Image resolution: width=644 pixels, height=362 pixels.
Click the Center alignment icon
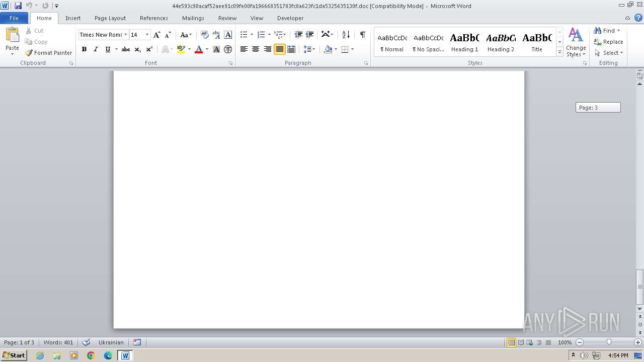pyautogui.click(x=256, y=49)
